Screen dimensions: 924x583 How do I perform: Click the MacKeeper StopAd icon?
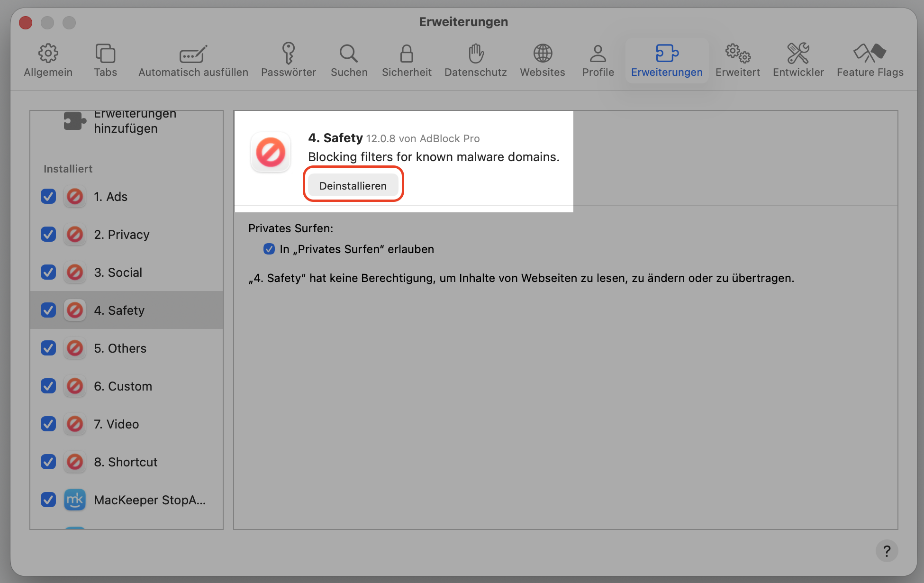click(x=75, y=500)
